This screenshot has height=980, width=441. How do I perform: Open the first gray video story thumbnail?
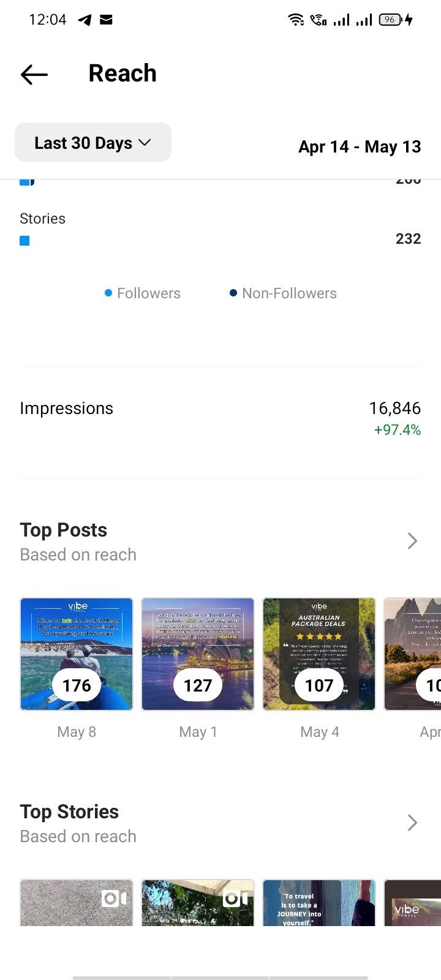(77, 903)
